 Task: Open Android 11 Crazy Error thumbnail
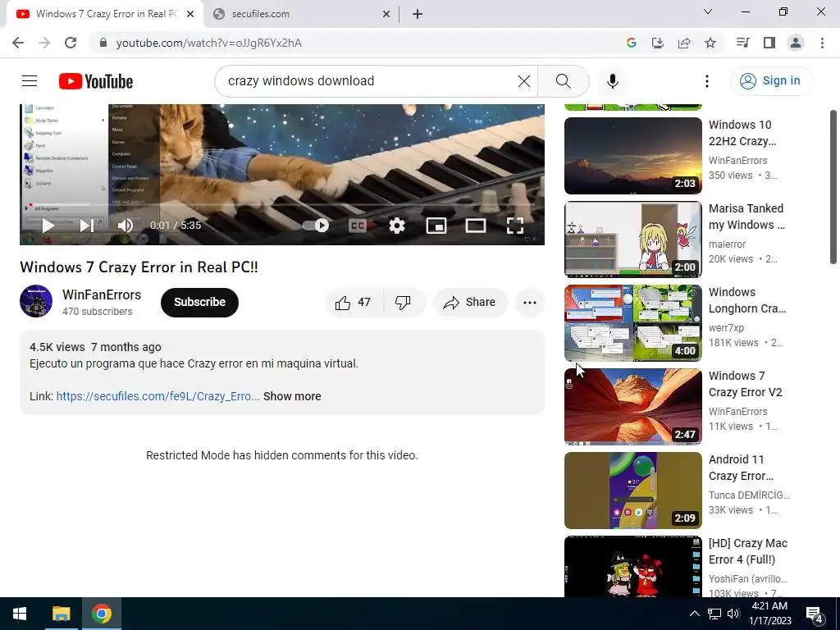click(x=633, y=491)
